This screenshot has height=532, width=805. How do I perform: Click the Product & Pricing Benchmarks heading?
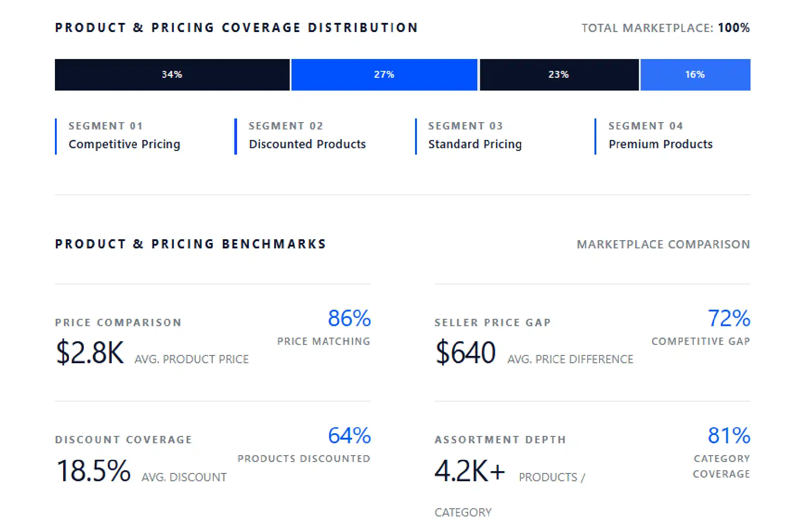[190, 244]
